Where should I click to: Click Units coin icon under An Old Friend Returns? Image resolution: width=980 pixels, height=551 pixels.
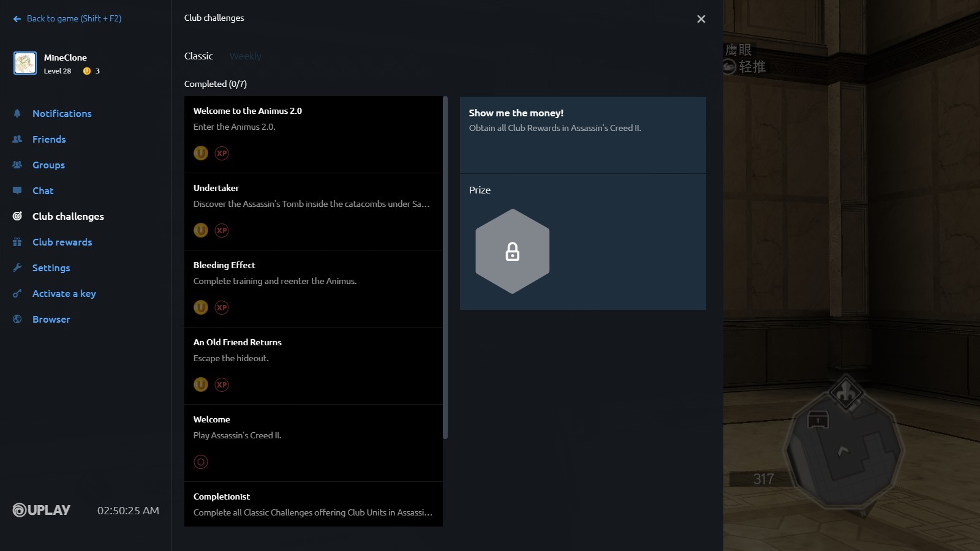201,384
